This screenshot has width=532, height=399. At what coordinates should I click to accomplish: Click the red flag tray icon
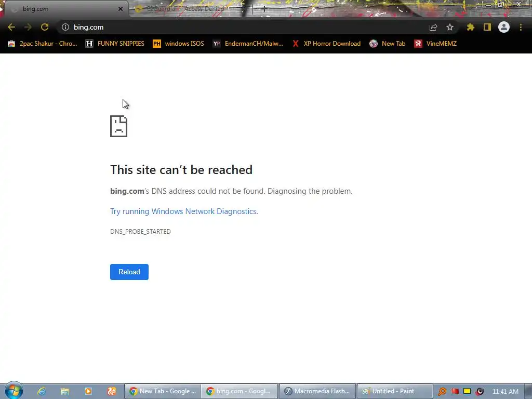tap(455, 392)
